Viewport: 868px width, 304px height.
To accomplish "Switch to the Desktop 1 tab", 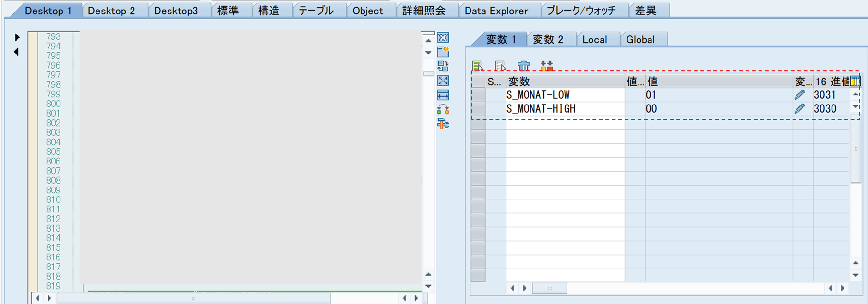I will point(47,11).
